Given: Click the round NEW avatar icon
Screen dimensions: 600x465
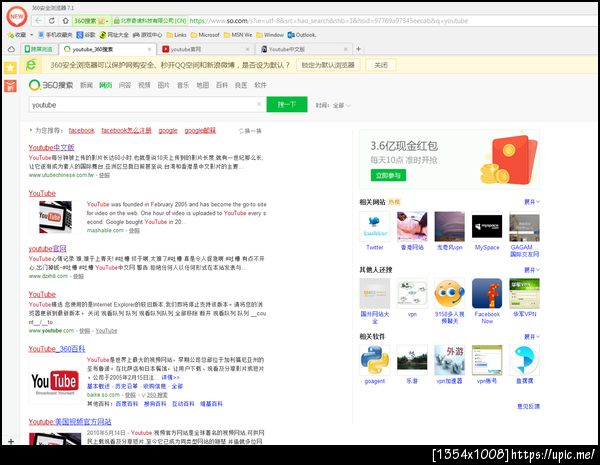Looking at the screenshot, I should click(x=17, y=16).
